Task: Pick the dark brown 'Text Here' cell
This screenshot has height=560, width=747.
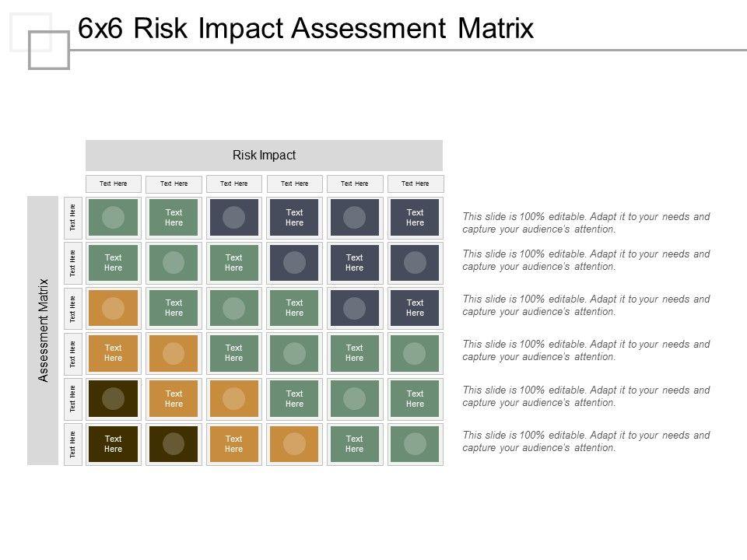Action: 114,443
